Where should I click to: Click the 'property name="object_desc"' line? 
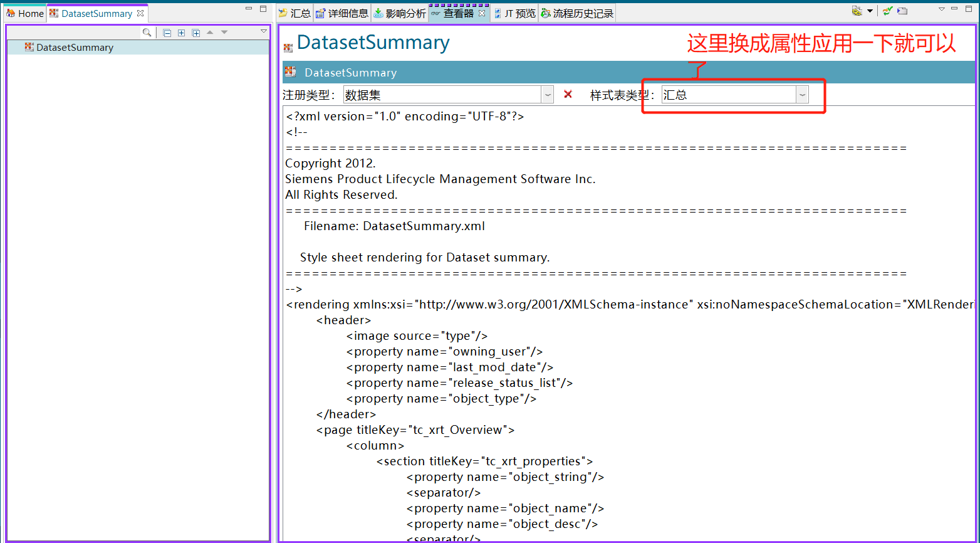[x=502, y=524]
